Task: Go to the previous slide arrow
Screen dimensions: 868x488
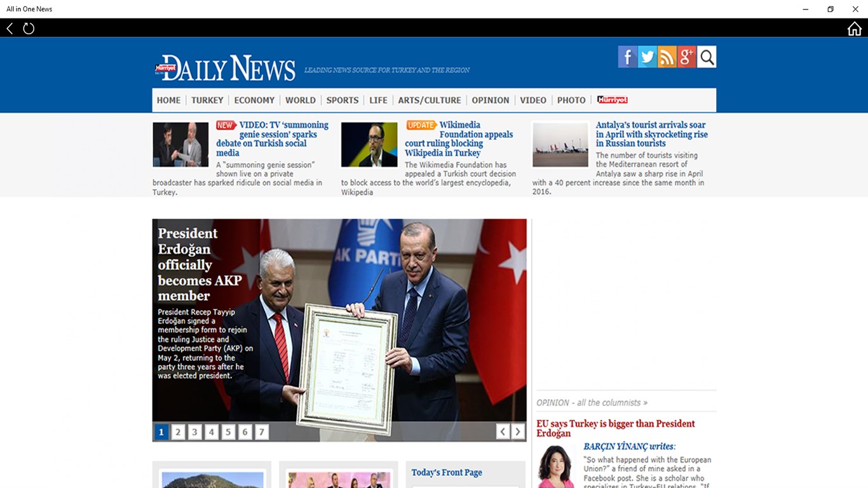Action: coord(502,431)
